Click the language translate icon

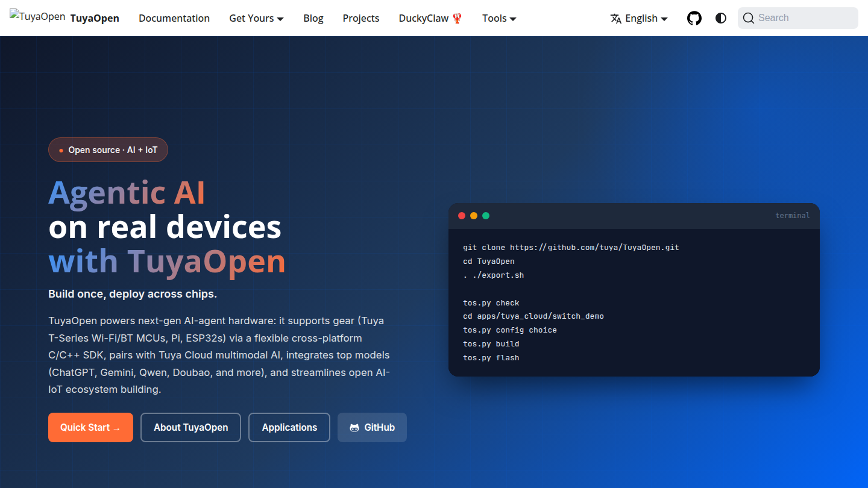click(x=615, y=18)
